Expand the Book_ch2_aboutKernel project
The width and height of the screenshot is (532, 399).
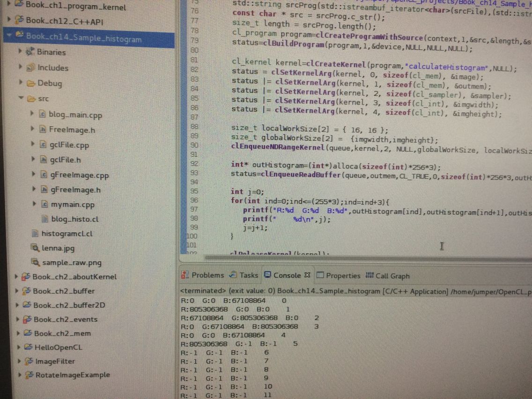(x=16, y=276)
